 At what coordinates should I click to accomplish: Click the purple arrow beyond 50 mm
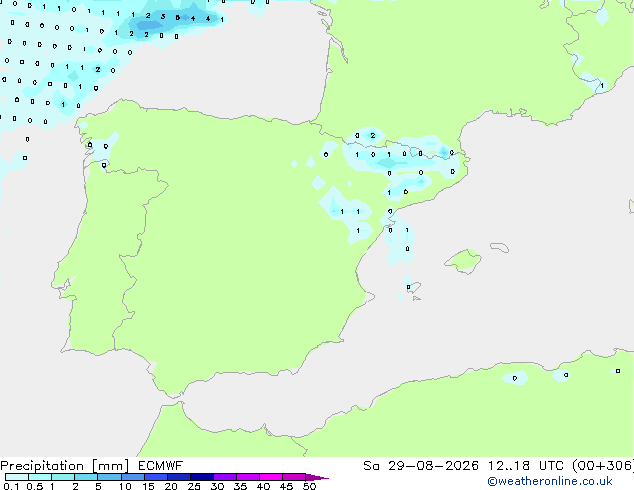coord(317,477)
